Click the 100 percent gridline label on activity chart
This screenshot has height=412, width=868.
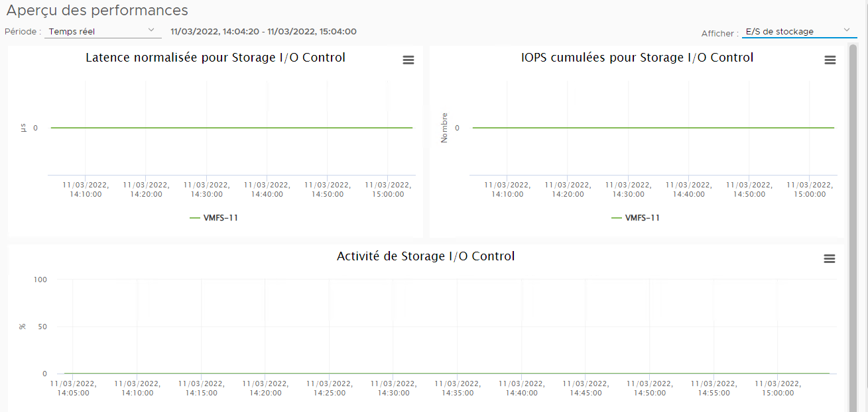40,280
